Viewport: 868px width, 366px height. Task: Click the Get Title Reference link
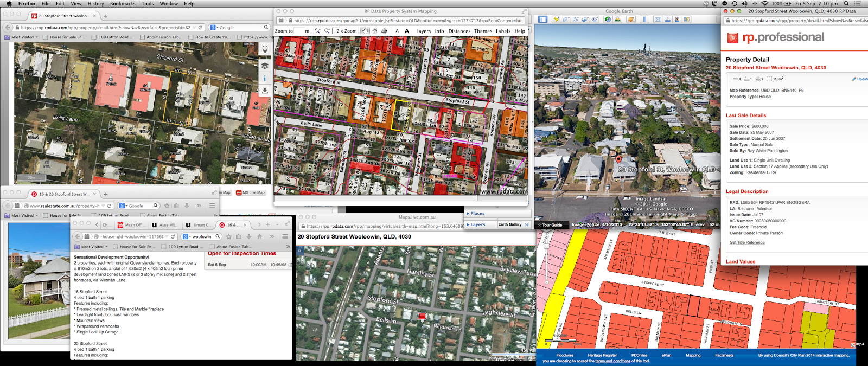tap(747, 242)
